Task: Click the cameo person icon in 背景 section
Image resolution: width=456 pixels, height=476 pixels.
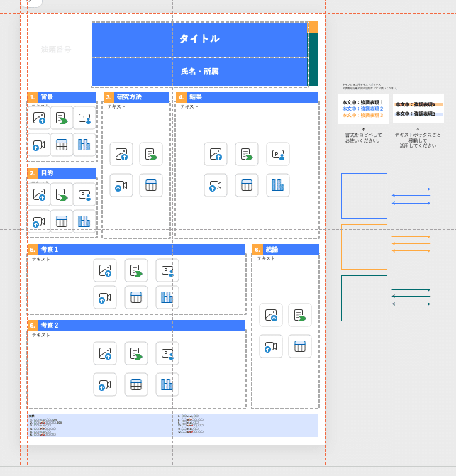Action: click(84, 118)
